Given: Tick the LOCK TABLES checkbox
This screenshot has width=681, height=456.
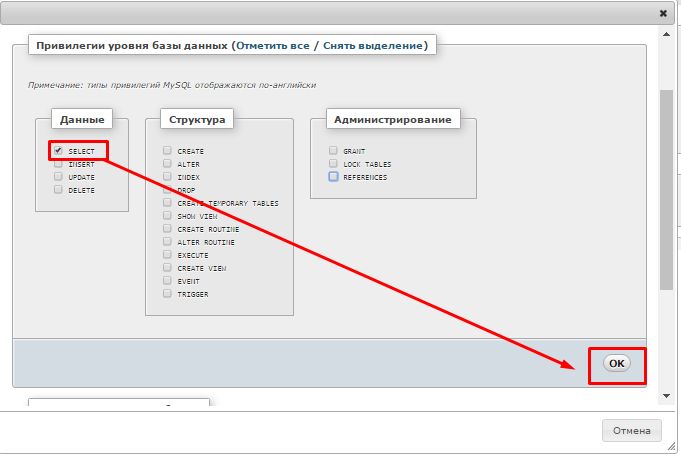Looking at the screenshot, I should pyautogui.click(x=333, y=164).
